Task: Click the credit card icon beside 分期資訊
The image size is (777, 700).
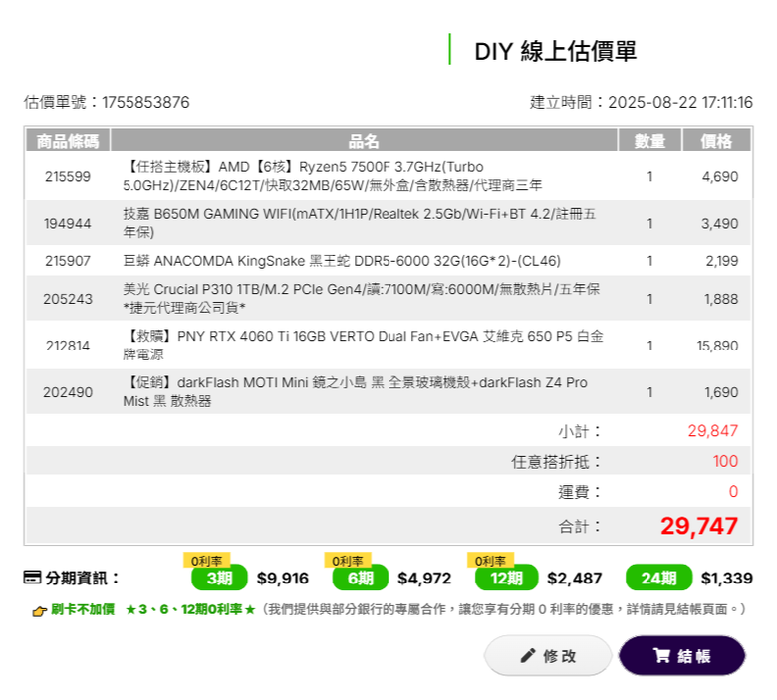Action: pyautogui.click(x=32, y=578)
